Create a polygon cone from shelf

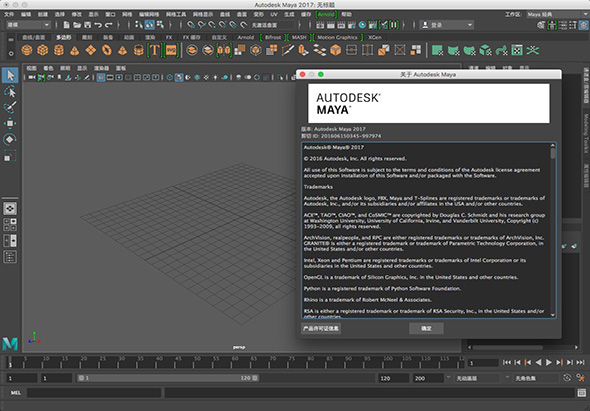(x=75, y=50)
